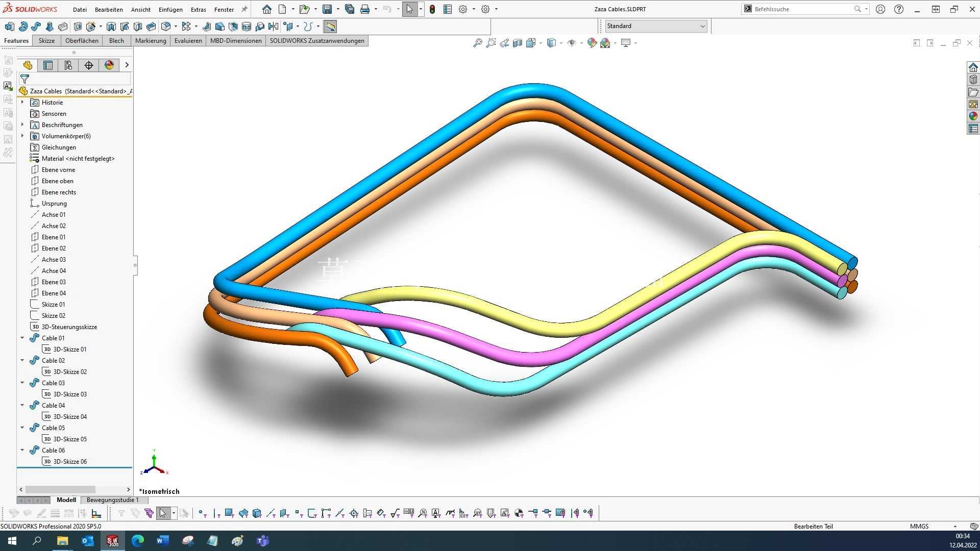The height and width of the screenshot is (551, 980).
Task: Click the Zoom to Fit magnifier icon
Action: (477, 43)
